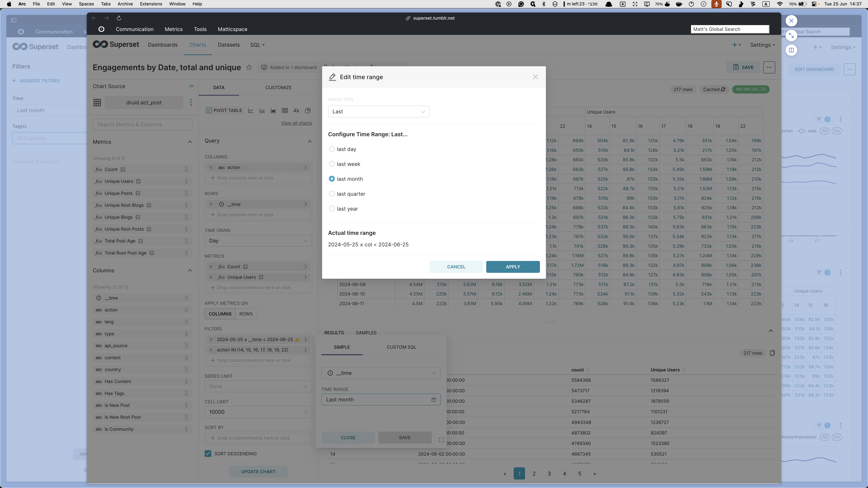Open the SQL navigation dropdown

[257, 45]
